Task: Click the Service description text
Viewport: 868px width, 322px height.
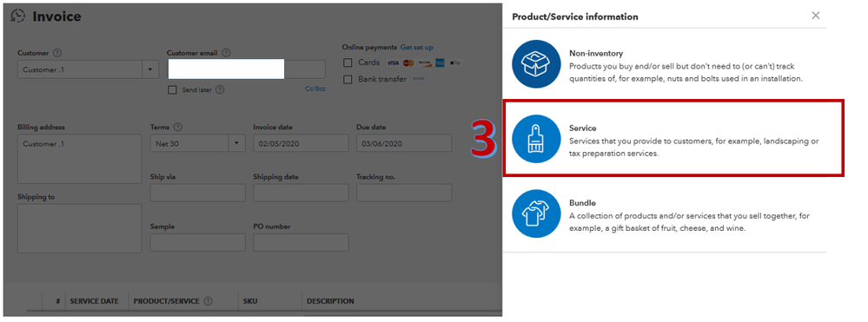Action: [693, 148]
